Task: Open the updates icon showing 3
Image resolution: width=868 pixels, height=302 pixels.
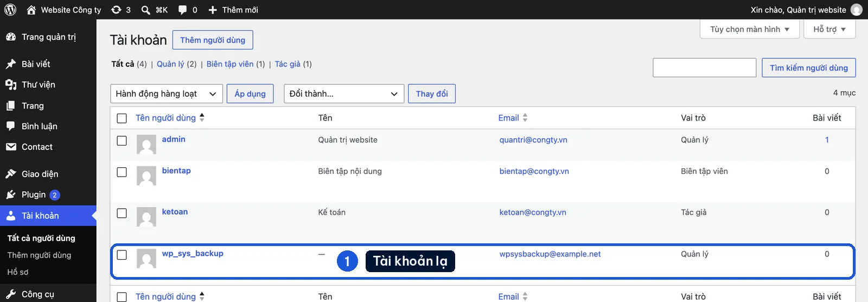Action: click(x=116, y=10)
